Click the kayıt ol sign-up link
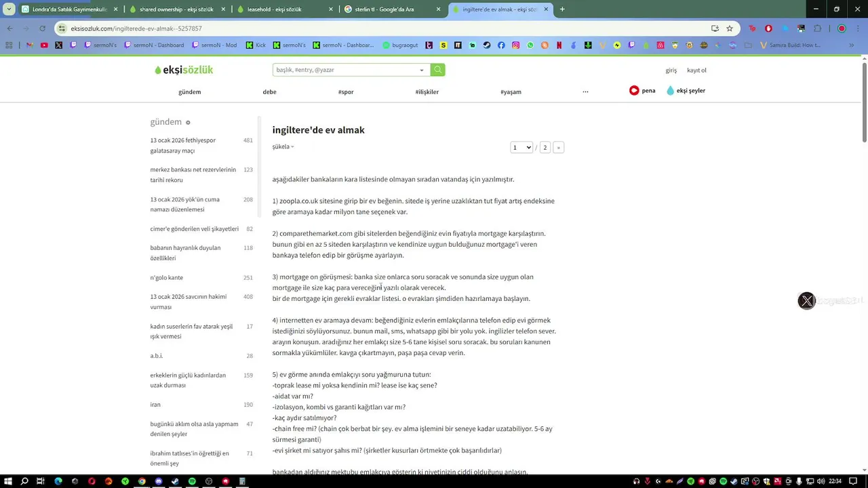Screen dimensions: 868x488 [696, 70]
